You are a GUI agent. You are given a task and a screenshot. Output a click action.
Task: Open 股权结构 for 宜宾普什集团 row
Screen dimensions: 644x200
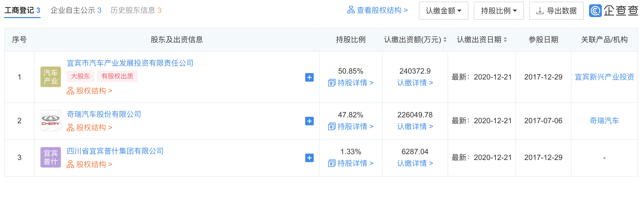[90, 165]
